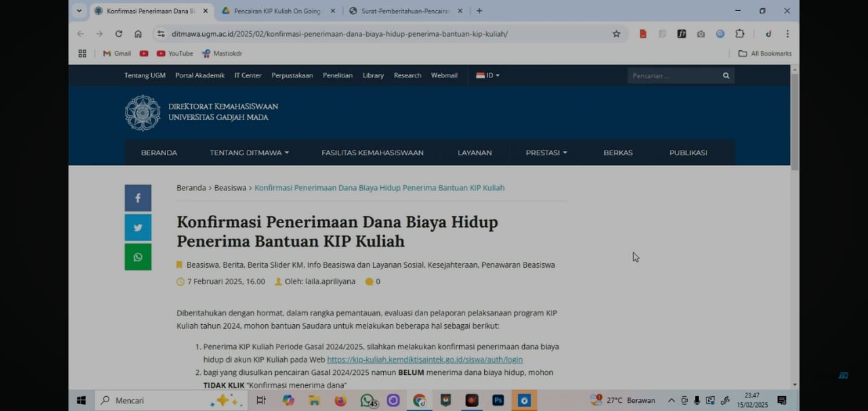Open the kip-kuliah.kemdiktisaintek.go.id login link
This screenshot has height=411, width=868.
pyautogui.click(x=425, y=359)
